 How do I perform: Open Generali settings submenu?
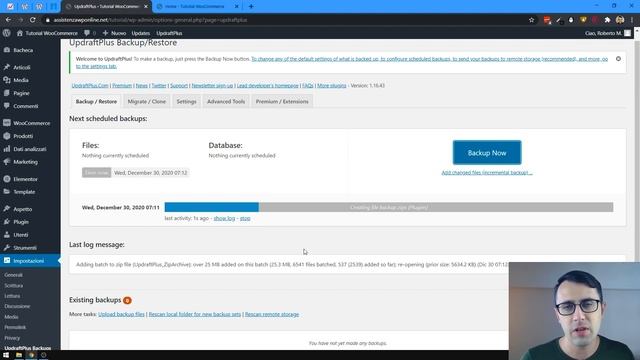tap(13, 275)
